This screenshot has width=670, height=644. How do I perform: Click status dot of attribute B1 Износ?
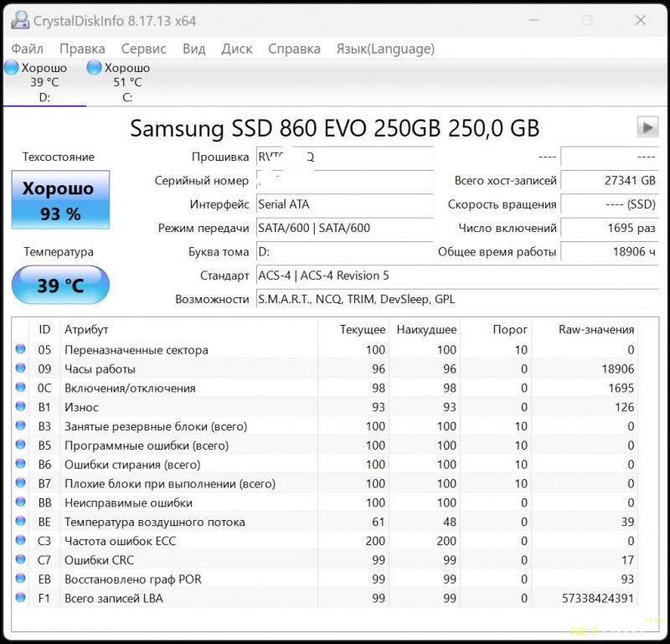click(x=20, y=406)
